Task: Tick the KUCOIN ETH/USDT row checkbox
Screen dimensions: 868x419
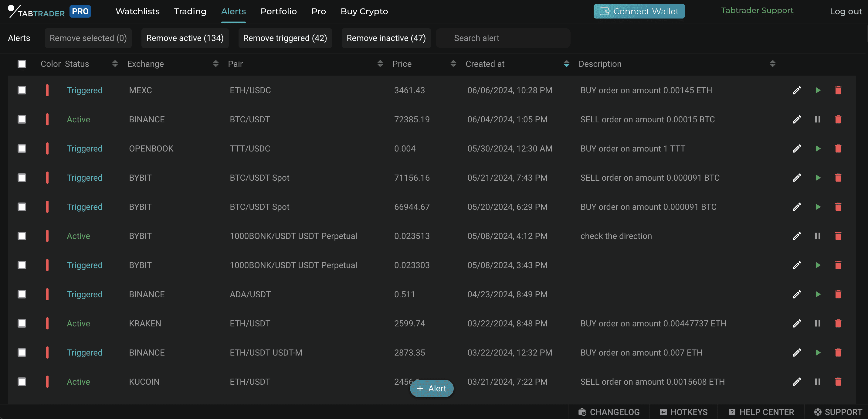Action: click(x=22, y=382)
